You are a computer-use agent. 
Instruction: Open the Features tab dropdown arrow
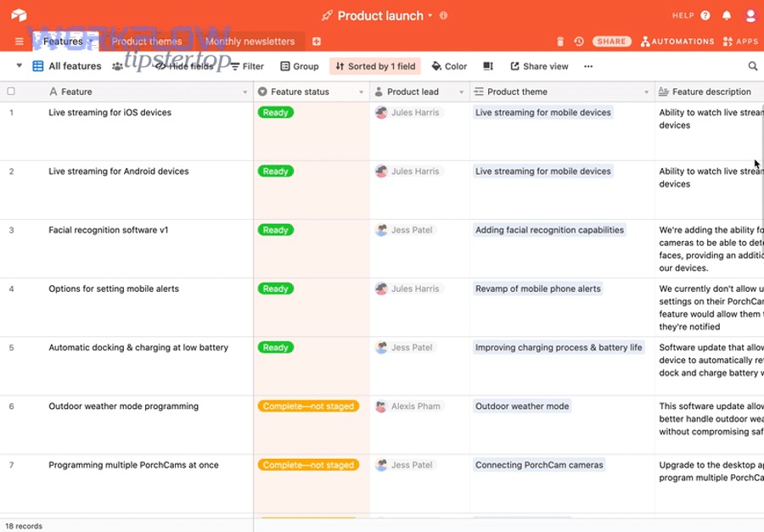tap(91, 42)
